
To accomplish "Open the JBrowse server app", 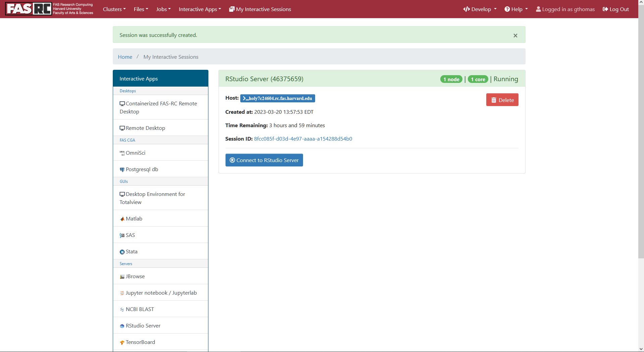I will (135, 276).
